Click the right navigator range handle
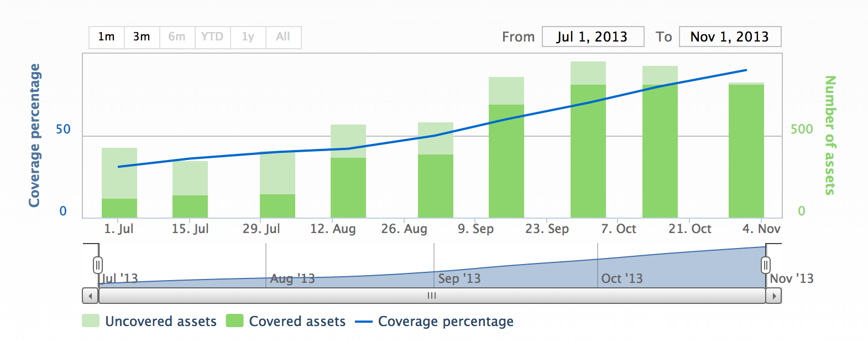 coord(766,265)
